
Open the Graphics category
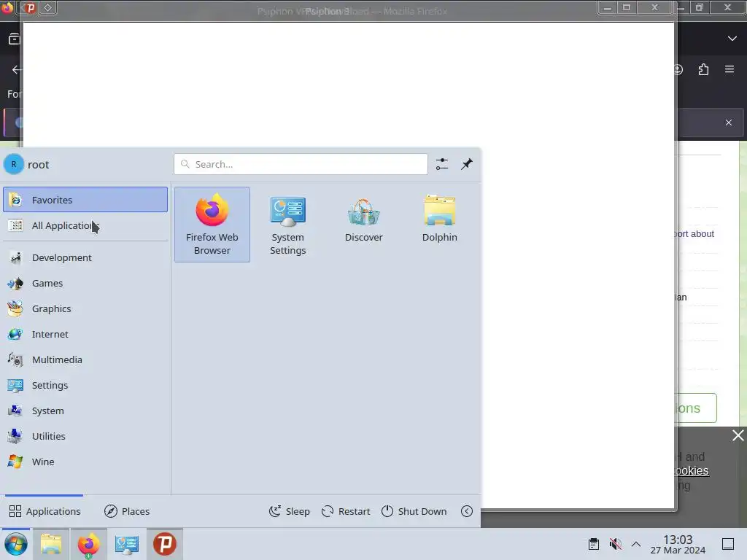click(x=85, y=308)
